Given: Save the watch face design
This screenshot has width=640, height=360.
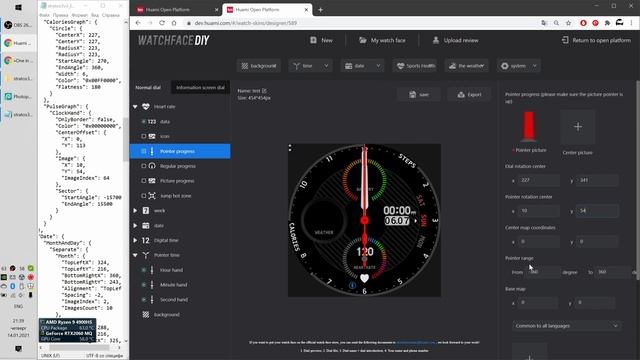Looking at the screenshot, I should point(419,95).
